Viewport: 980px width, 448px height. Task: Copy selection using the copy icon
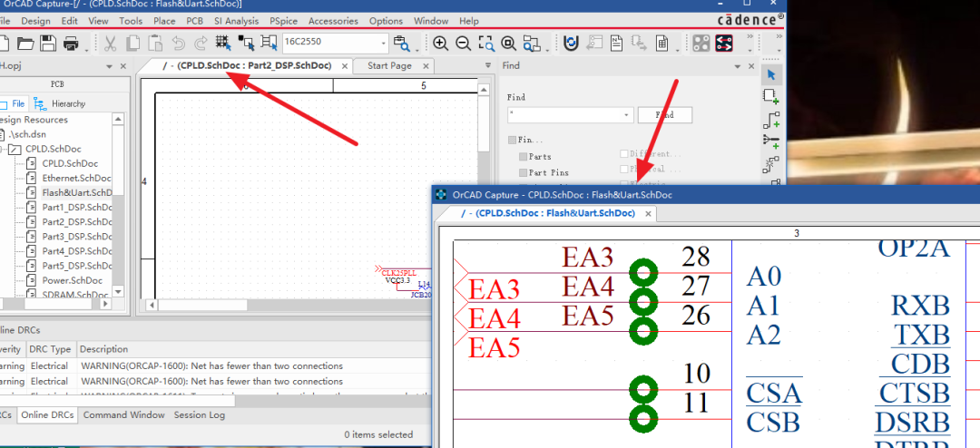133,44
